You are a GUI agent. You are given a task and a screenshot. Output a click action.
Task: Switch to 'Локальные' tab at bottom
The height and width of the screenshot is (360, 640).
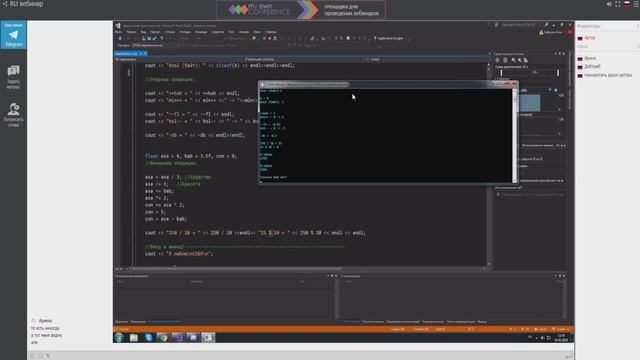(138, 322)
